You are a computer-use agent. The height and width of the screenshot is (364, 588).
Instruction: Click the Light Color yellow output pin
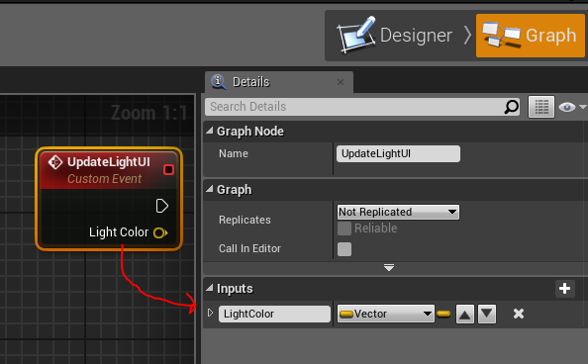160,232
